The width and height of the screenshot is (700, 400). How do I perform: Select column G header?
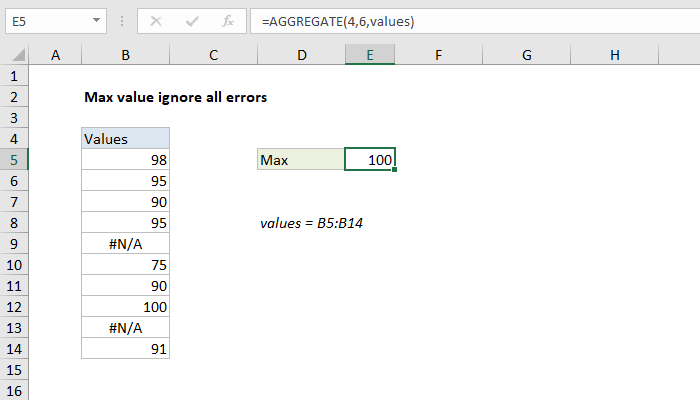tap(527, 55)
